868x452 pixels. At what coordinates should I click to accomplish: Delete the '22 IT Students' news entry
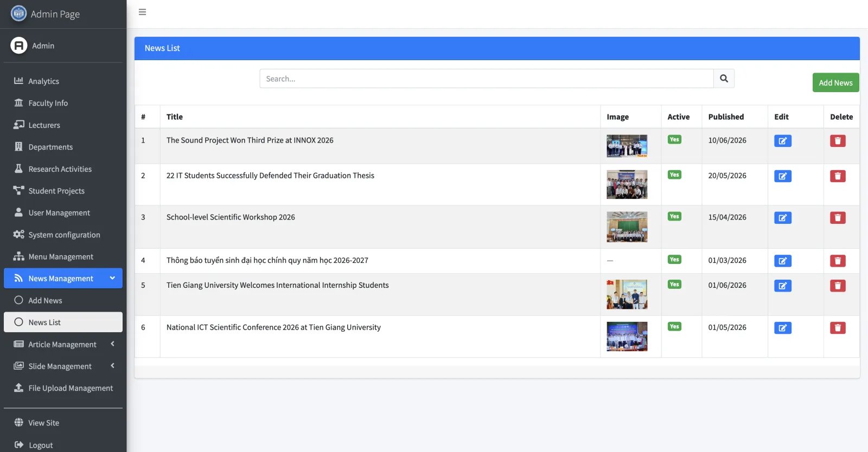pyautogui.click(x=838, y=176)
